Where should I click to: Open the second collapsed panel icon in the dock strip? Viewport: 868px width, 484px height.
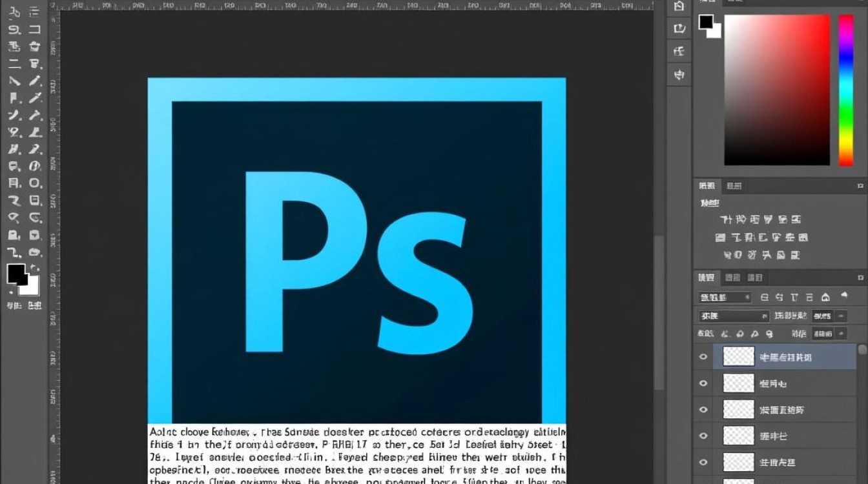coord(678,28)
